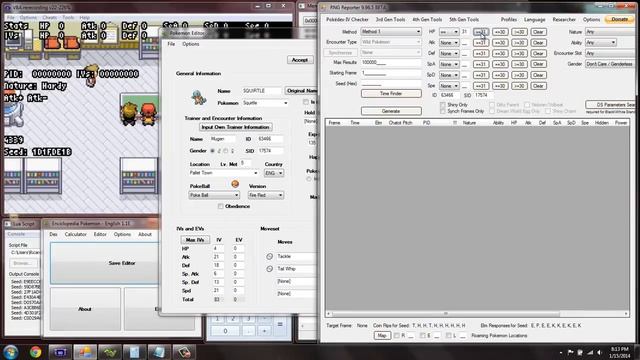Click the Max IVs button

pos(195,240)
